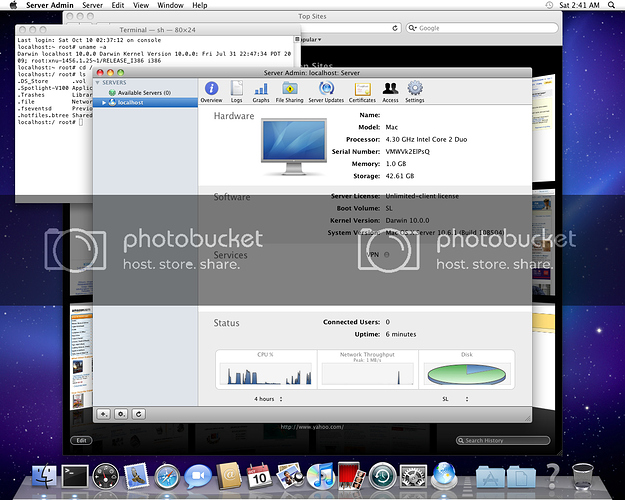Open the Access pane
The width and height of the screenshot is (625, 500).
coord(390,92)
